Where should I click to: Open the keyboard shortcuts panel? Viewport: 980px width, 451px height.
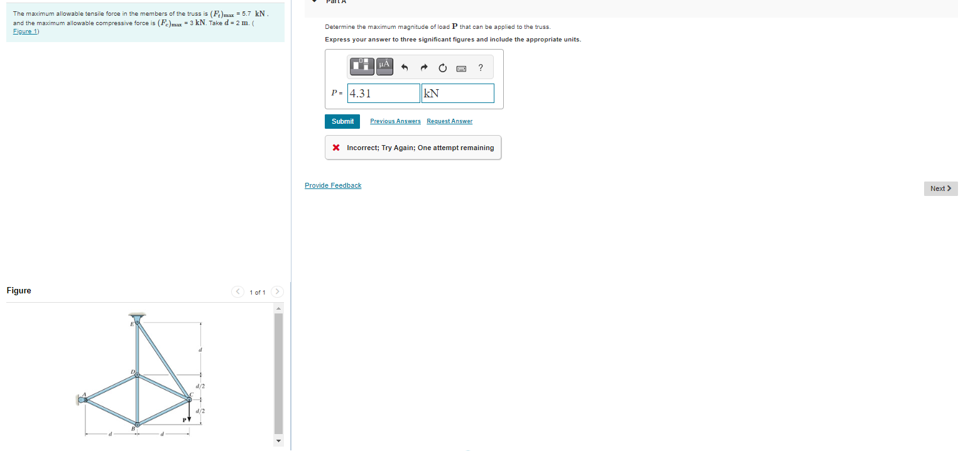461,67
